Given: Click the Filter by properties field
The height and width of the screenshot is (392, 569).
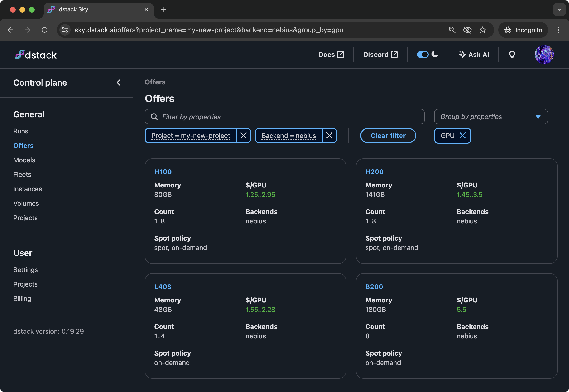Looking at the screenshot, I should point(284,117).
